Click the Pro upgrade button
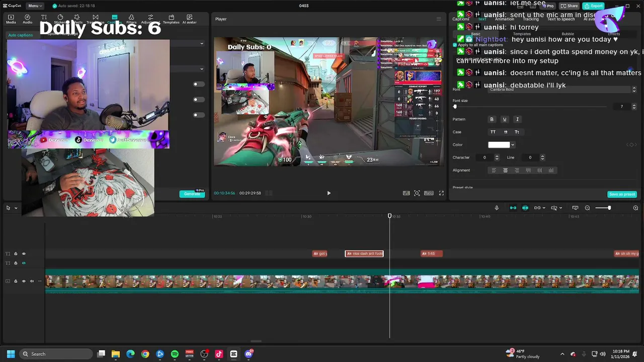 click(x=548, y=6)
